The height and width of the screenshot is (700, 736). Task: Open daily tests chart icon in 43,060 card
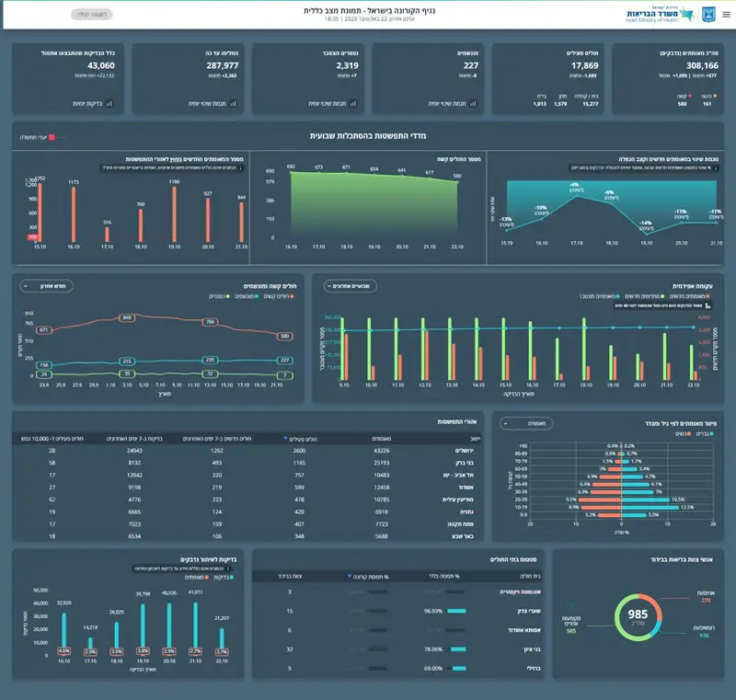pos(109,103)
